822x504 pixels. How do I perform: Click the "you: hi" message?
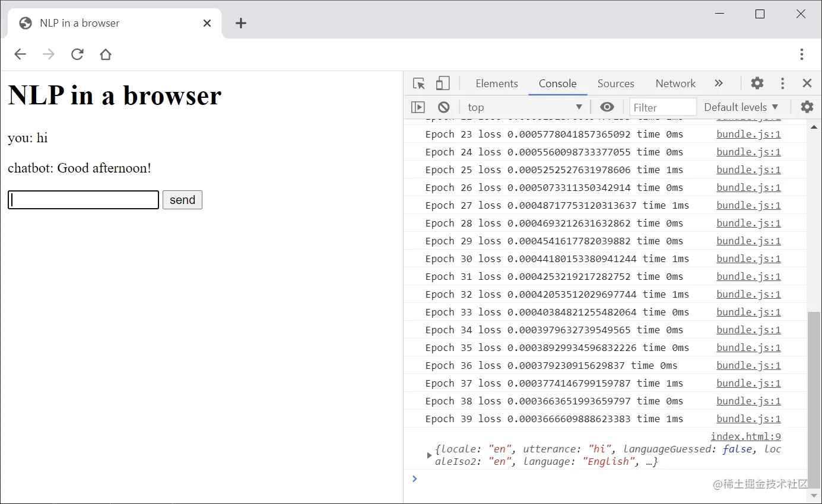coord(28,138)
